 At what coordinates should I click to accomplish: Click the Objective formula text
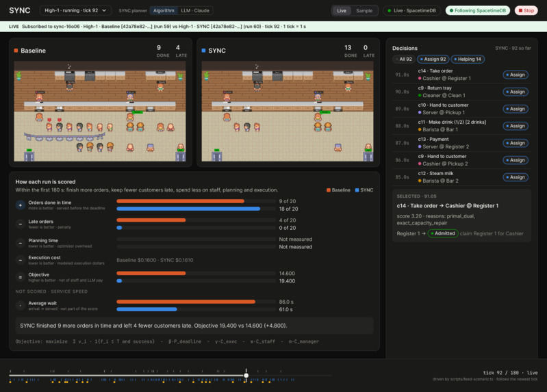point(167,341)
